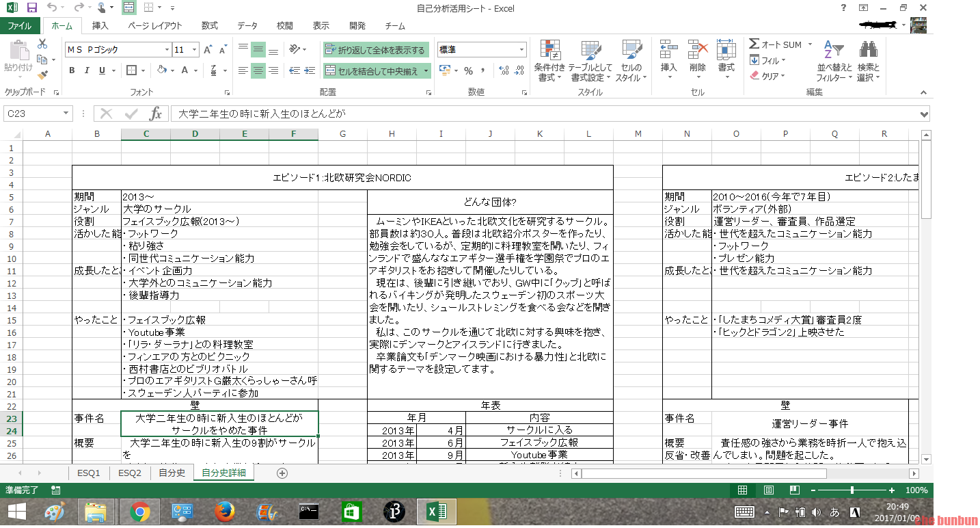Open the 挿入 (Insert) ribbon tab
The image size is (980, 528).
tap(100, 26)
